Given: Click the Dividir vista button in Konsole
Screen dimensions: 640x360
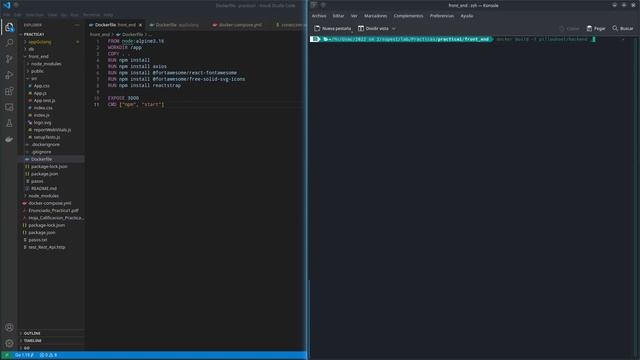Looking at the screenshot, I should (373, 29).
